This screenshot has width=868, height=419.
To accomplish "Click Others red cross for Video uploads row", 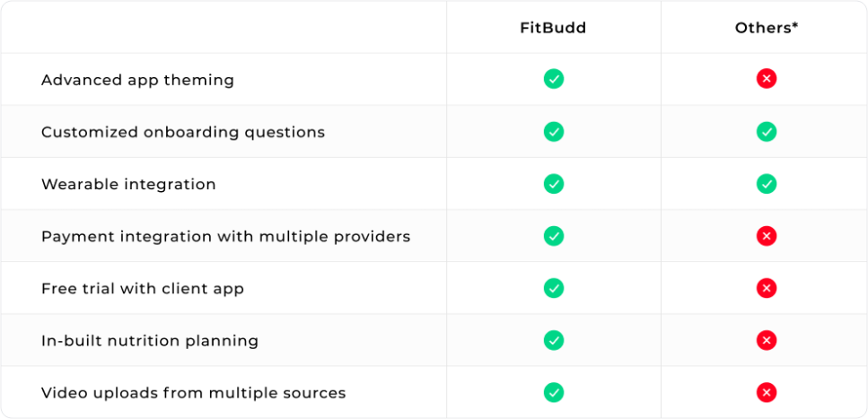I will [x=766, y=392].
